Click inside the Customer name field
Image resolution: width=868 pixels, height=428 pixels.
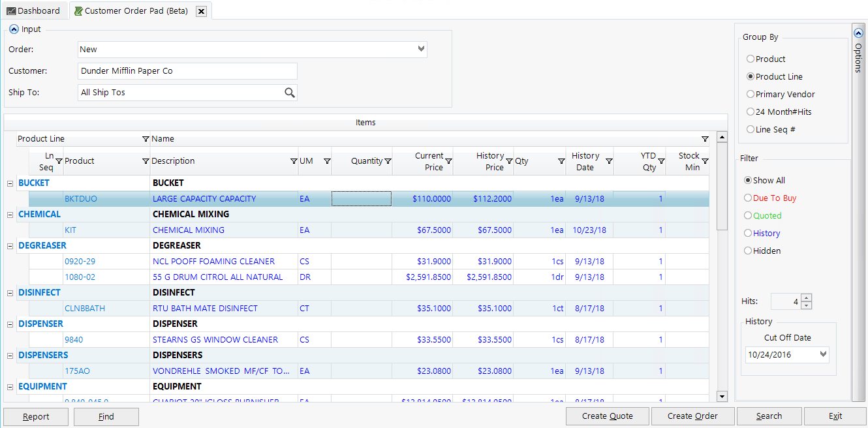point(187,70)
